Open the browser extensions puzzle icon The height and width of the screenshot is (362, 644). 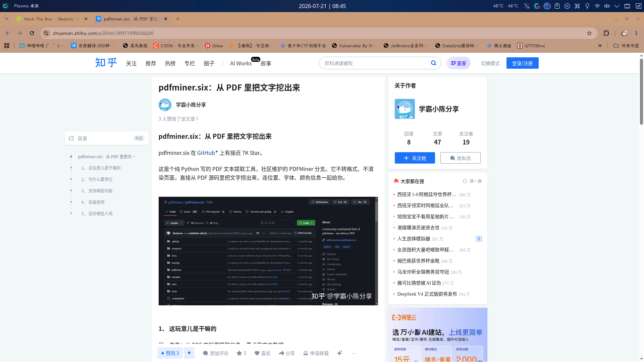pos(606,33)
